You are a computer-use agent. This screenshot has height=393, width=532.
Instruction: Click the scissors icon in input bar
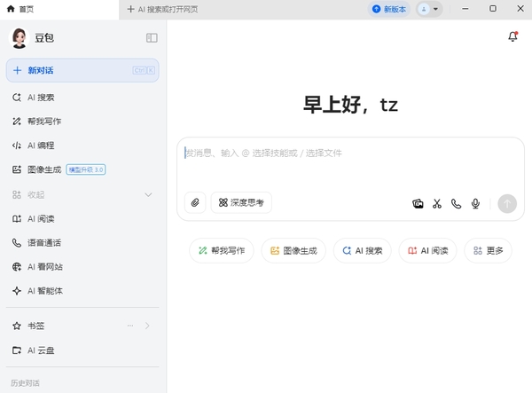coord(437,204)
